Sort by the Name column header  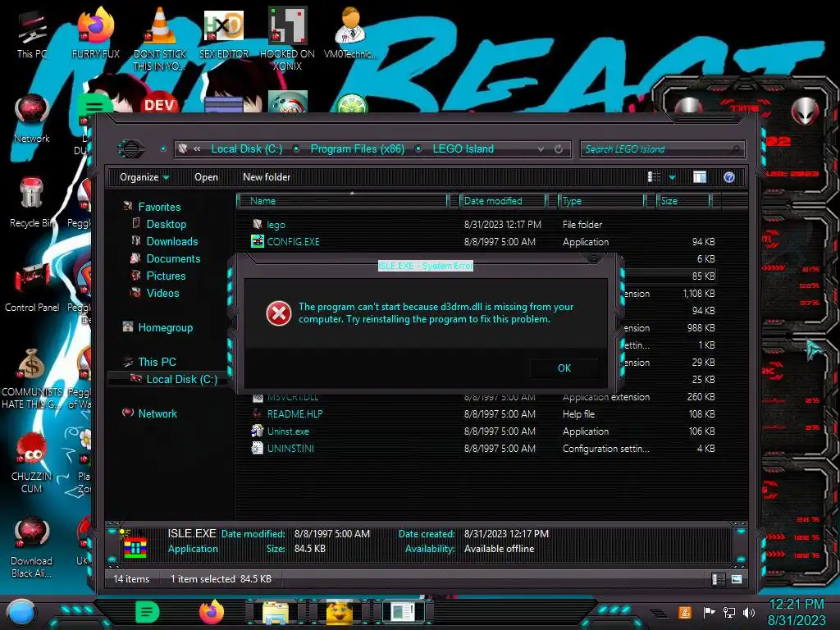coord(343,201)
